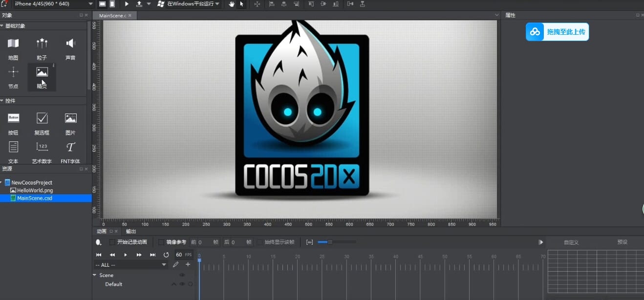
Task: Switch to the 输出 (Output) tab
Action: (x=131, y=231)
